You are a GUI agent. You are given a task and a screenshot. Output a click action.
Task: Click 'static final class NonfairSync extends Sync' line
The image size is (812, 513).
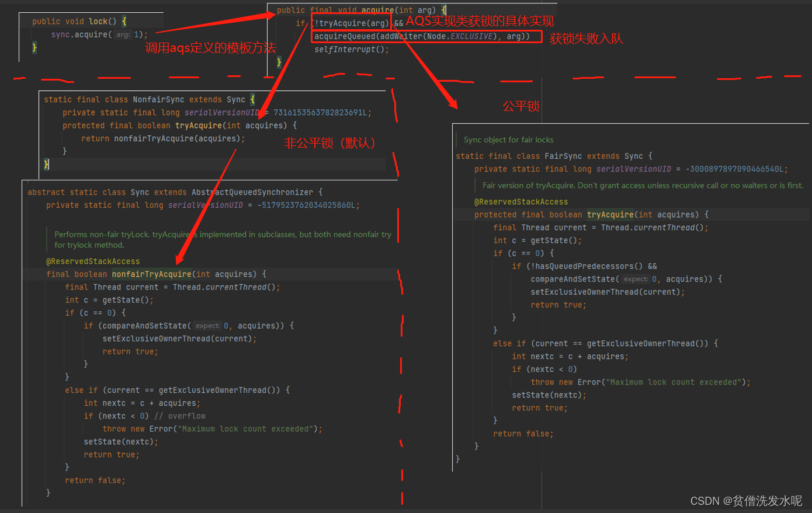[149, 100]
